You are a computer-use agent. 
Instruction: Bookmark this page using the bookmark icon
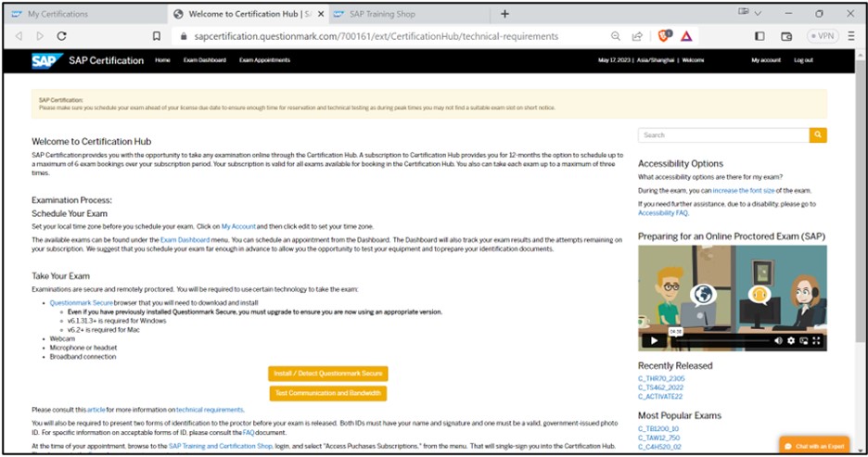point(157,36)
